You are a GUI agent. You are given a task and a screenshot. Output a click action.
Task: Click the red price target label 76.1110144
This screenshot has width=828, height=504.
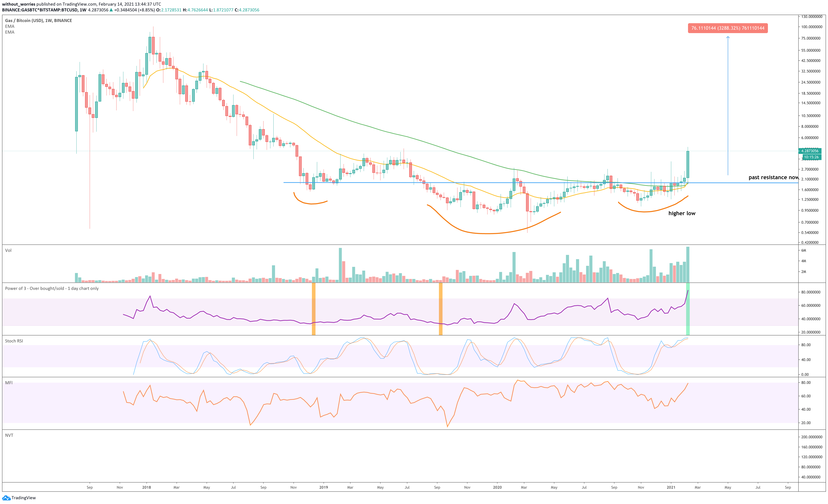(x=727, y=28)
